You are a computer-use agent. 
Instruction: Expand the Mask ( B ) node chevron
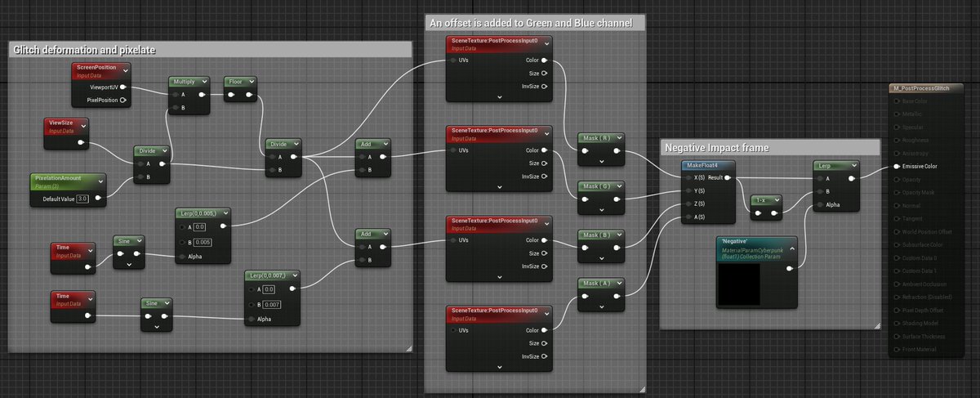coord(617,235)
